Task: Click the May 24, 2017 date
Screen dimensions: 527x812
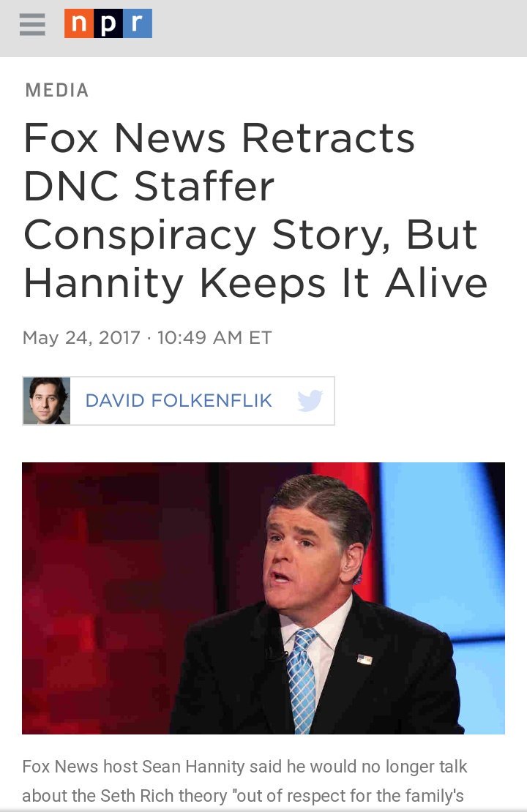Action: (81, 338)
